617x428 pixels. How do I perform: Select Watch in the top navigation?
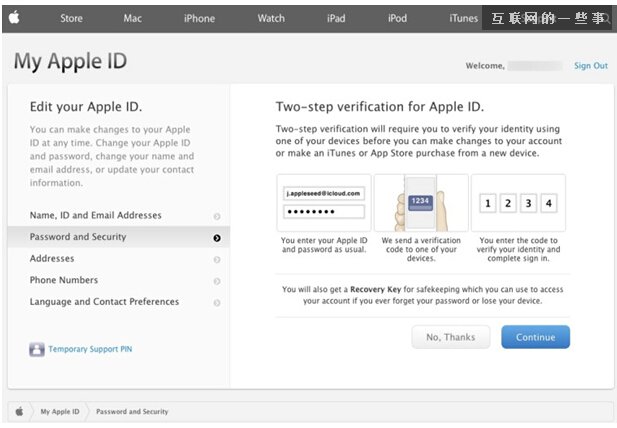pos(271,18)
